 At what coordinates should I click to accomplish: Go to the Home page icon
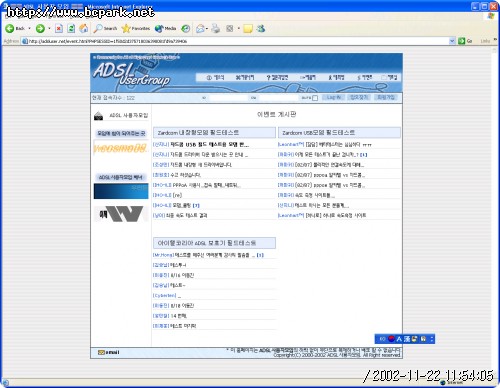click(x=84, y=29)
